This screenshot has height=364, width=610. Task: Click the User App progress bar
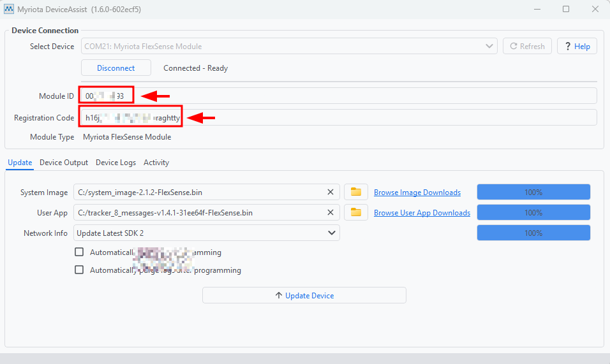coord(533,212)
